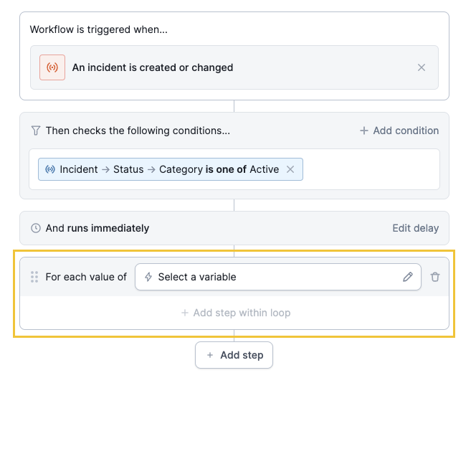Click the 'Then checks the following conditions' heading
Screen dimensions: 476x454
tap(138, 131)
